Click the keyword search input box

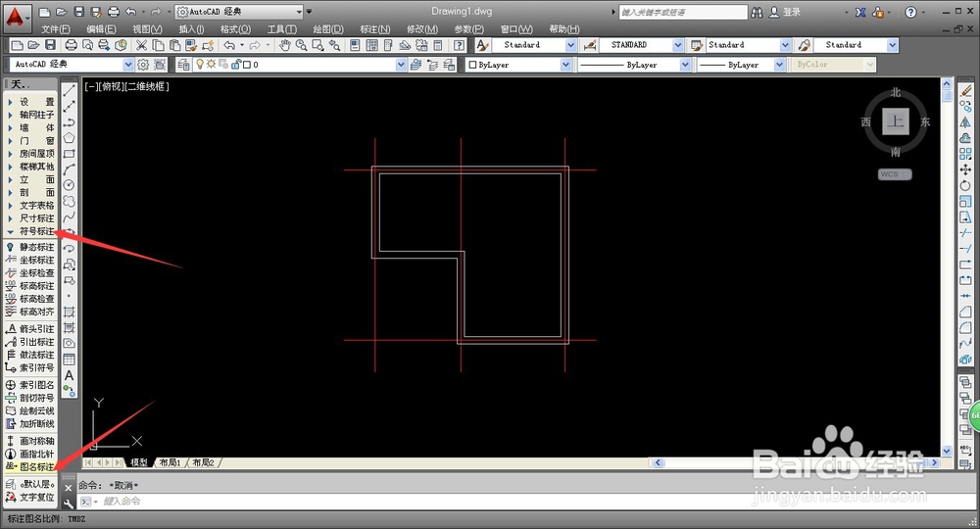click(x=682, y=12)
